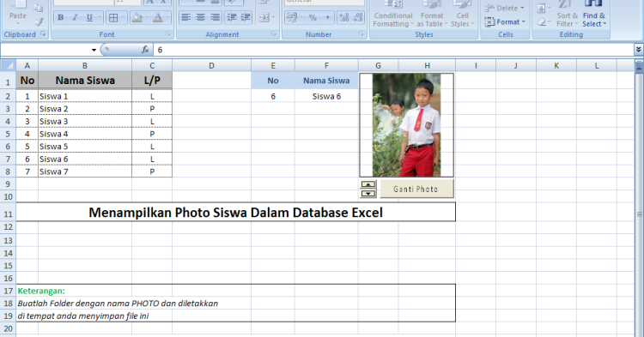Open the Format as Table gallery
Viewport: 644px width, 337px height.
[x=432, y=15]
